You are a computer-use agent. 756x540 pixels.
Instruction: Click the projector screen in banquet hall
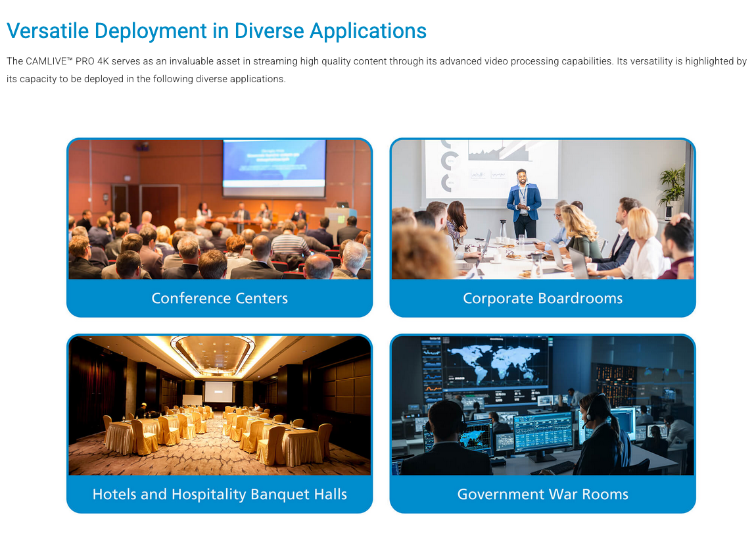tap(218, 391)
